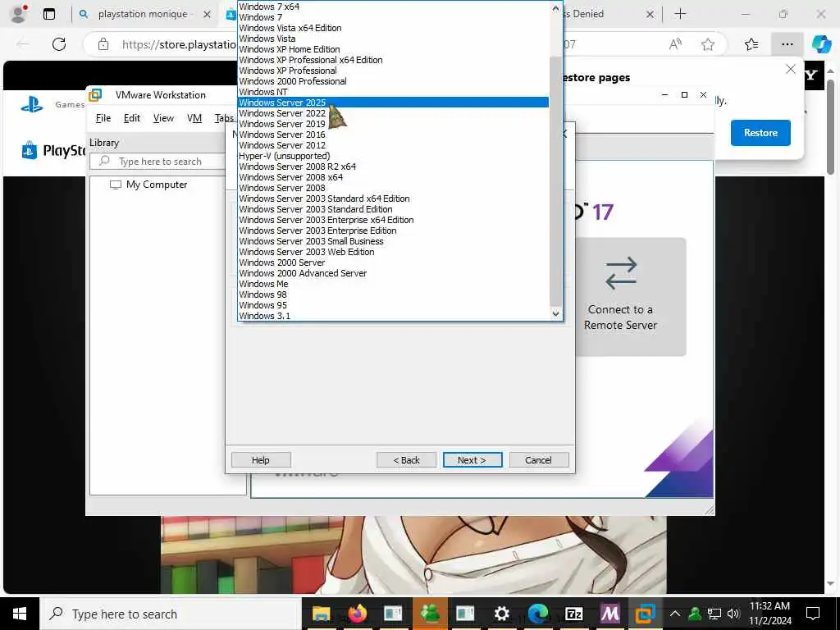
Task: Open Edge Settings and more menu
Action: [787, 44]
